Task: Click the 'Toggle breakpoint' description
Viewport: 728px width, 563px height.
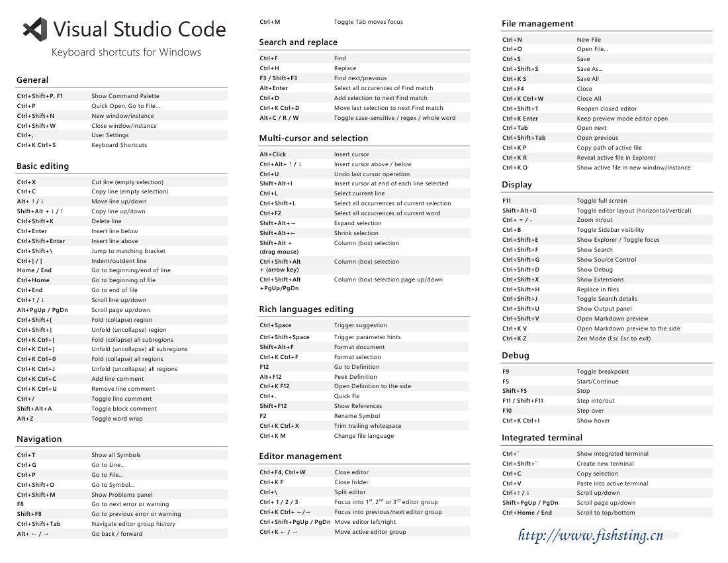Action: coord(603,372)
